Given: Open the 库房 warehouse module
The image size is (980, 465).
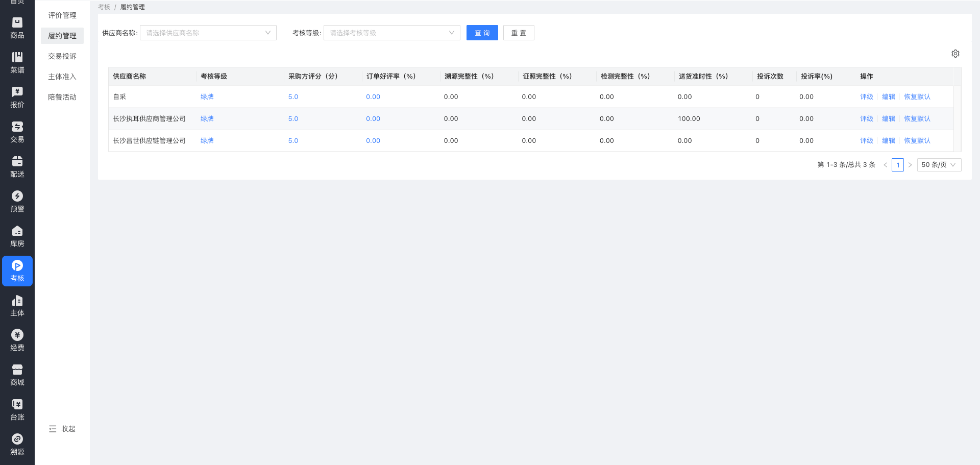Looking at the screenshot, I should [17, 236].
